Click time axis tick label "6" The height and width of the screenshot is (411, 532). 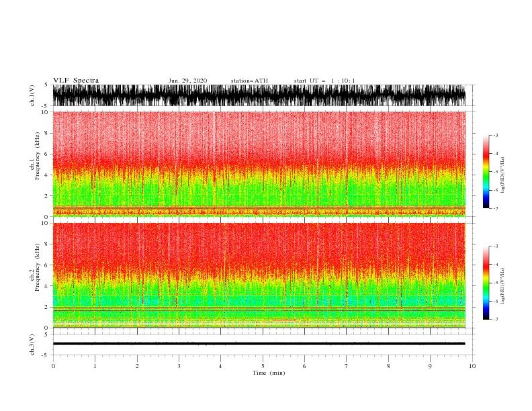click(x=304, y=366)
